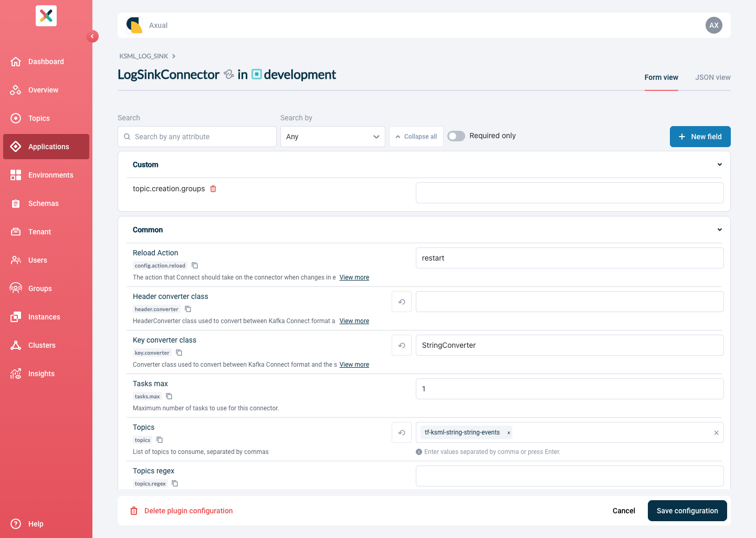Copy the header.converter property key
Screen dimensions: 756x538
pyautogui.click(x=188, y=309)
